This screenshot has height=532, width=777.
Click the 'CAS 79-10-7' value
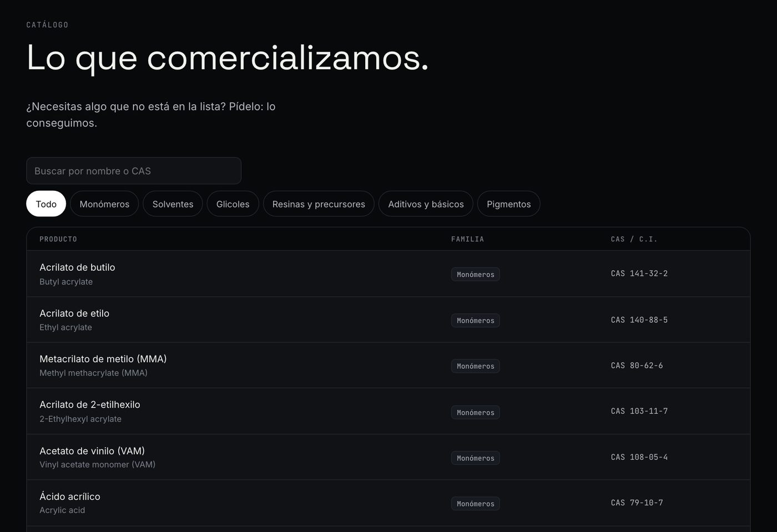click(x=637, y=503)
